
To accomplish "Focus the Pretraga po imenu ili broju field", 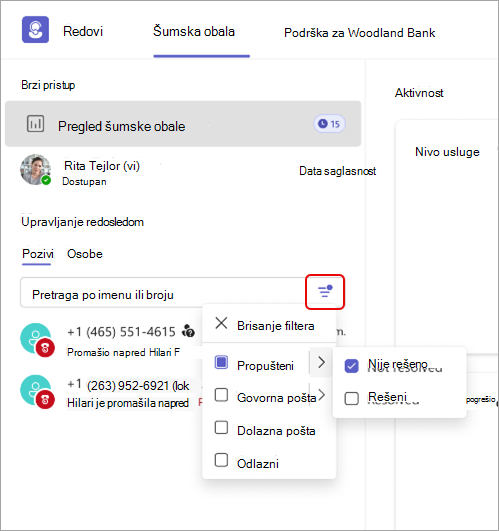I will tap(162, 293).
